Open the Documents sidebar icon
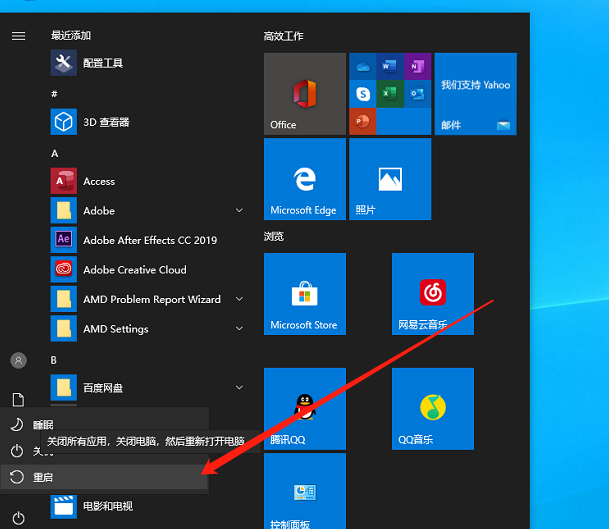Screen dimensions: 609x529 18,400
